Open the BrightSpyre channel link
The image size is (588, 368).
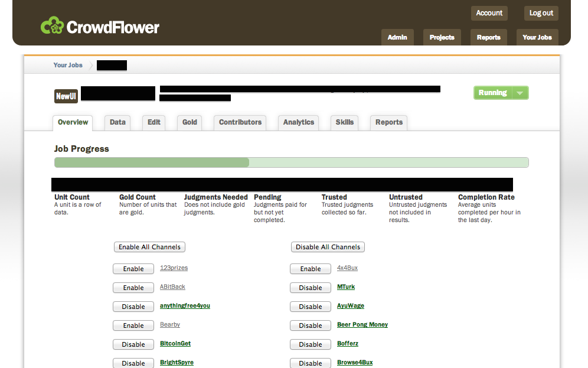177,362
